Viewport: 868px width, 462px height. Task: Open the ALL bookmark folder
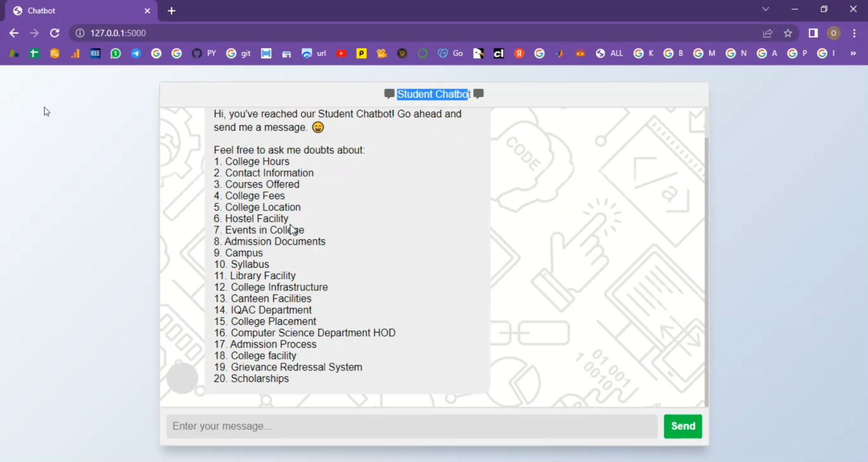pos(610,54)
